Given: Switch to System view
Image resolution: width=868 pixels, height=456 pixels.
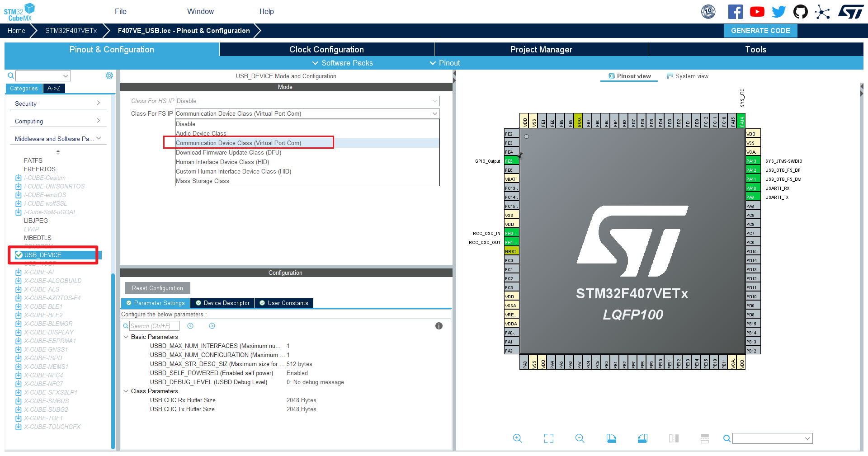Looking at the screenshot, I should [x=688, y=76].
